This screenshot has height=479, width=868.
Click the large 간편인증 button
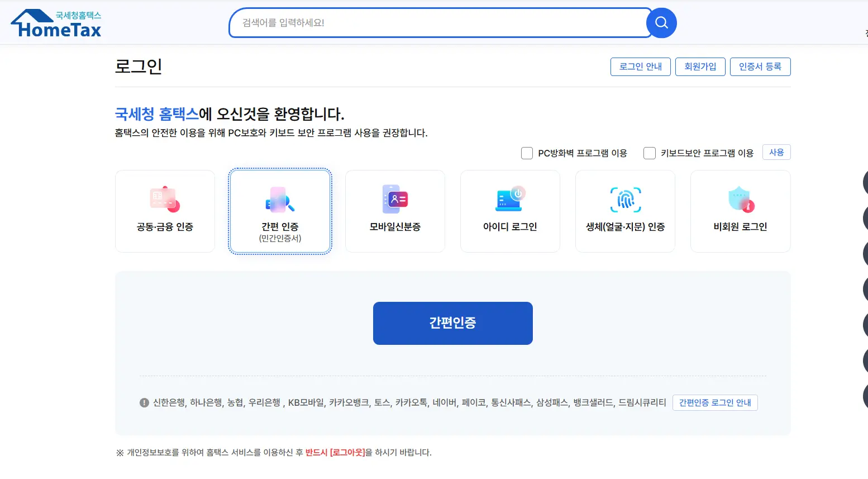point(453,323)
